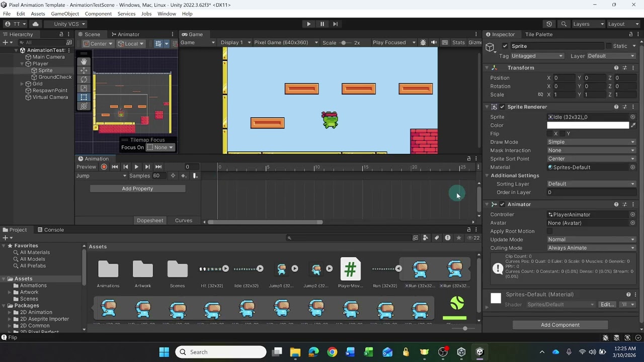Image resolution: width=644 pixels, height=362 pixels.
Task: Disable the Sprite Renderer component checkbox
Action: tap(502, 107)
